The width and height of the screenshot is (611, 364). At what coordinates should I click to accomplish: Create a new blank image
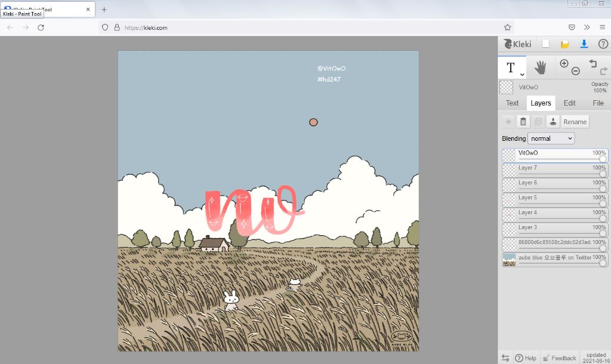click(545, 44)
